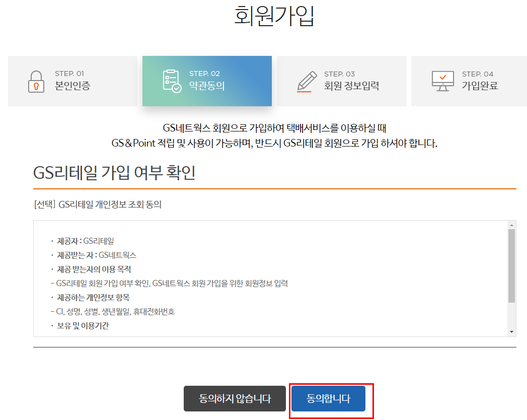The image size is (527, 420).
Task: Click the clipboard checklist icon in STEP 02
Action: pos(172,81)
